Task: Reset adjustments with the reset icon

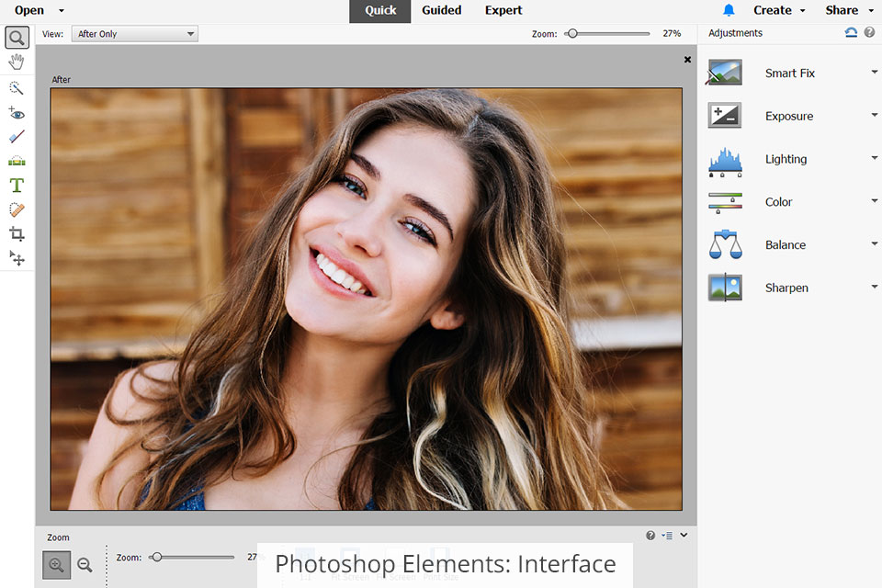Action: point(851,33)
